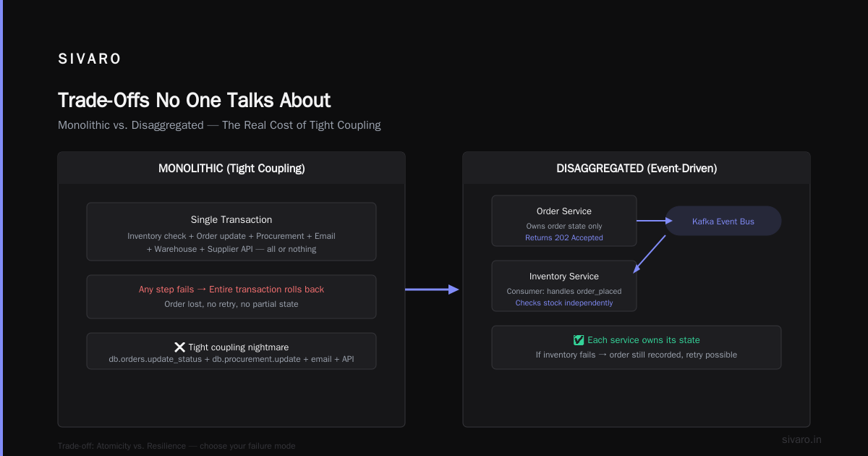Select the Kafka Event Bus pill

point(723,221)
